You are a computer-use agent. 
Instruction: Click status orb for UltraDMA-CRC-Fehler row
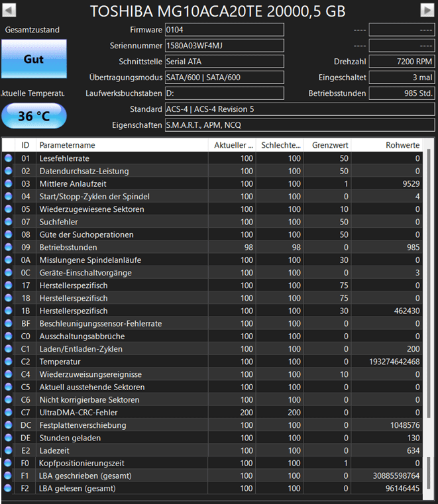(9, 412)
